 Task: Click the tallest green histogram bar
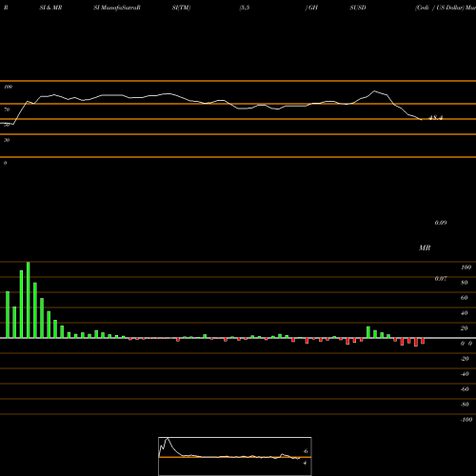[x=29, y=300]
